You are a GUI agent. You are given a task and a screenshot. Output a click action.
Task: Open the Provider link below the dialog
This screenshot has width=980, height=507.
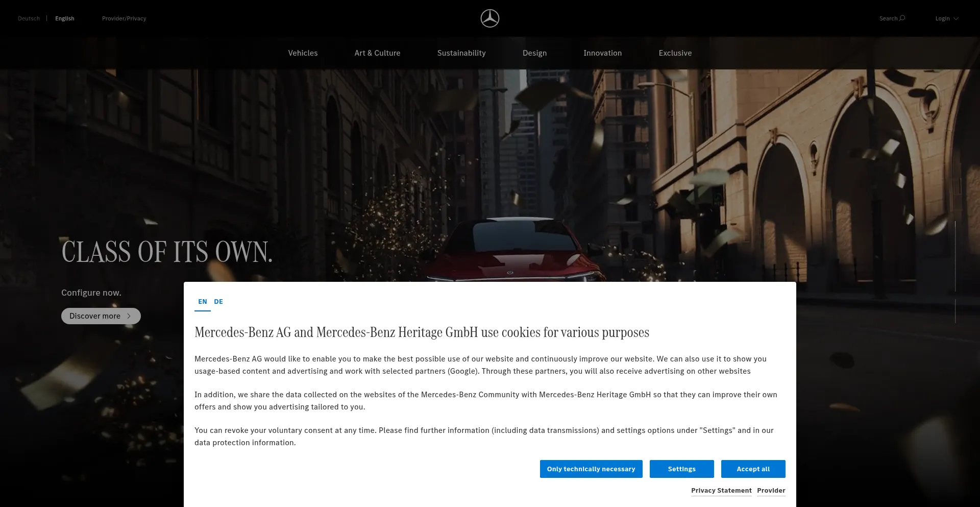click(x=771, y=490)
